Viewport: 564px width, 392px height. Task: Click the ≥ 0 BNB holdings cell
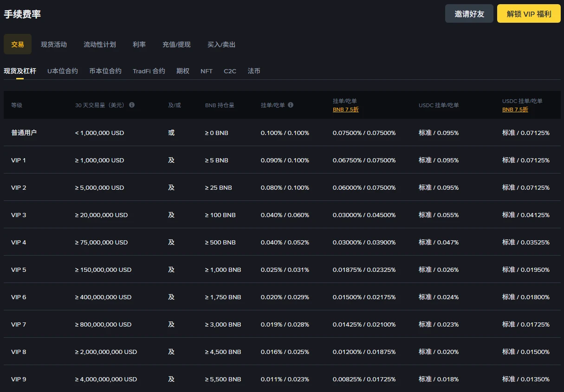point(217,133)
